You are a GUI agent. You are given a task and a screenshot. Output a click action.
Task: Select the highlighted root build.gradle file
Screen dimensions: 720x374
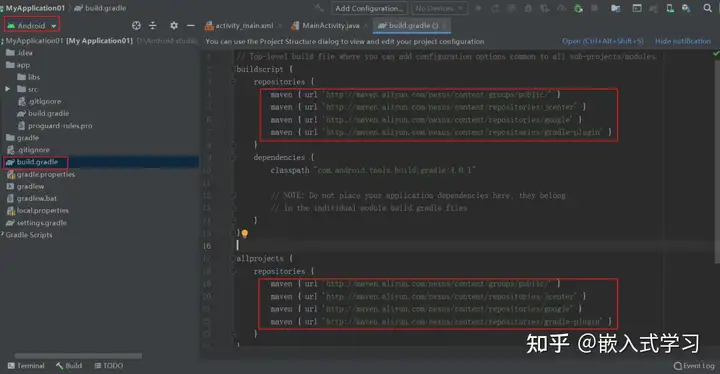[32, 162]
